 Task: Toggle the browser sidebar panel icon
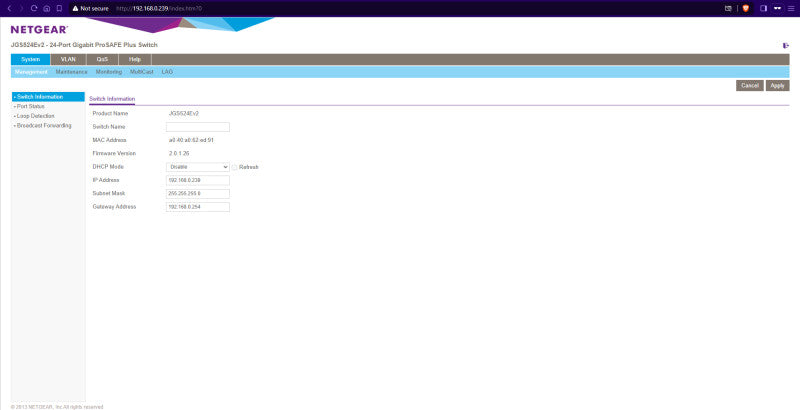(x=763, y=8)
